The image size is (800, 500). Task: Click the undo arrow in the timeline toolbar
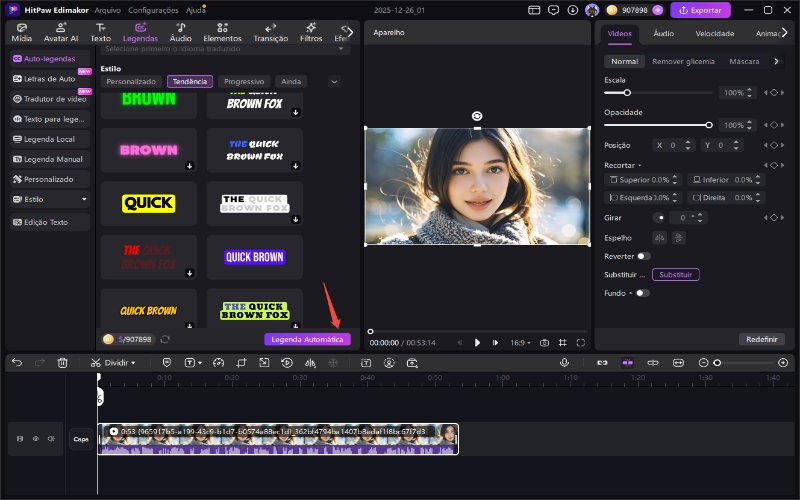tap(15, 362)
